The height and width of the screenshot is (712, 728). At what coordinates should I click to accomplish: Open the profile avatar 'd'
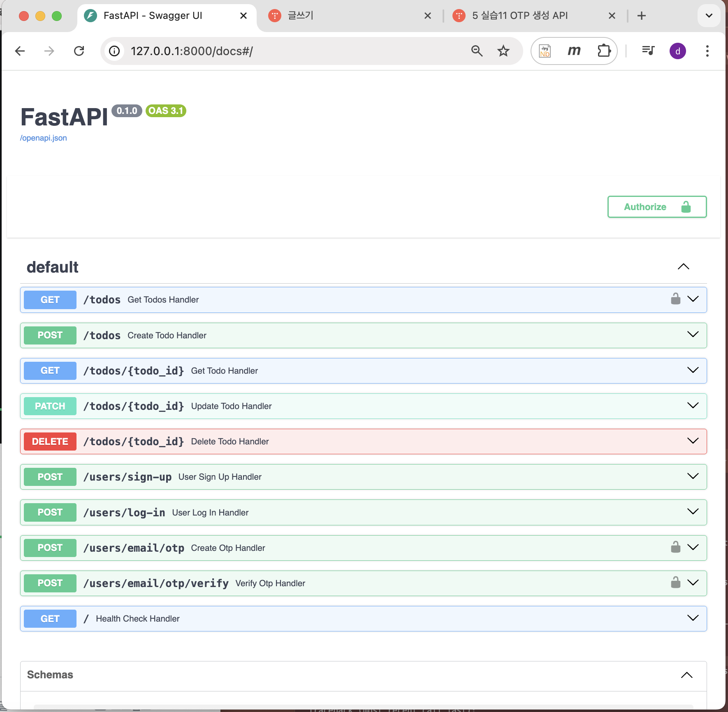[678, 51]
